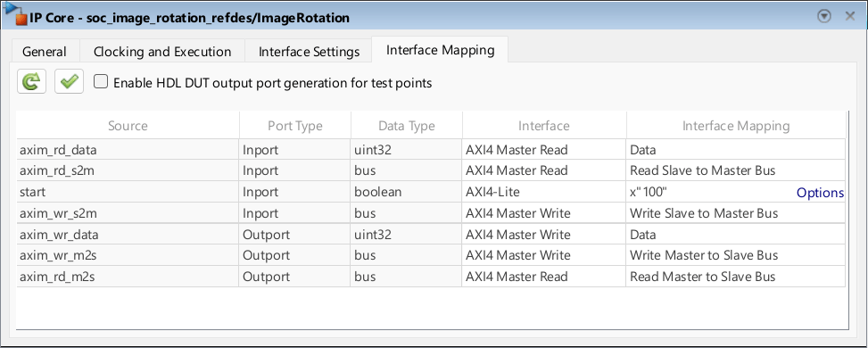Select the axim_rd_data source cell
This screenshot has width=868, height=348.
coord(128,150)
